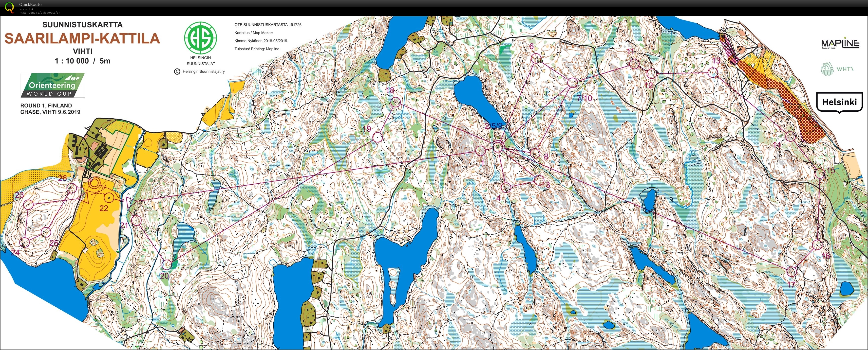This screenshot has height=350, width=868.
Task: Click control circle 22
Action: coord(109,198)
